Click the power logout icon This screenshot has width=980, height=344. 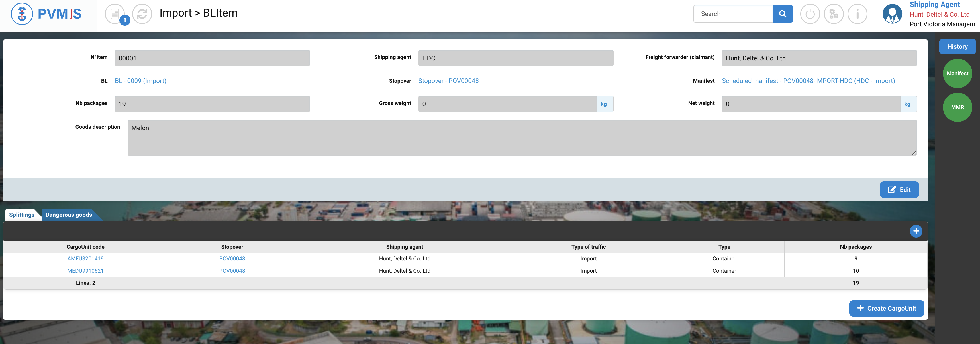point(810,14)
